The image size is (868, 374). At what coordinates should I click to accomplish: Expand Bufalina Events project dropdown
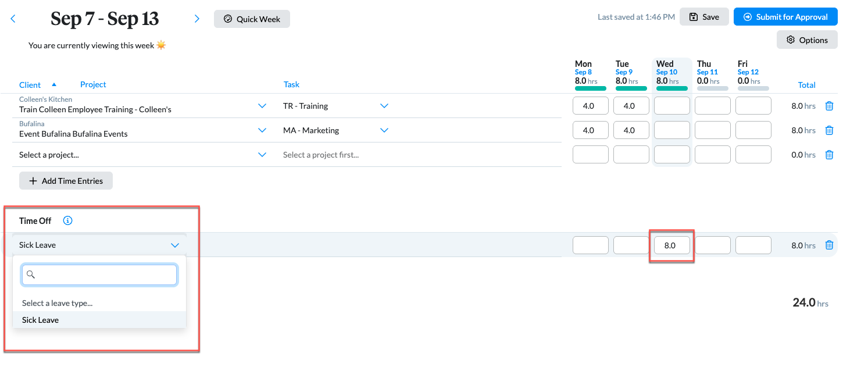tap(262, 130)
